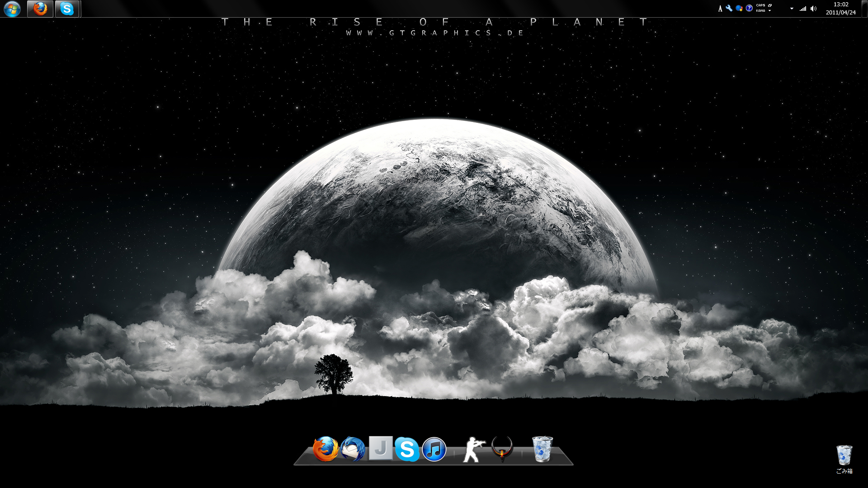The width and height of the screenshot is (868, 488).
Task: Open the dock's Recycle Bin
Action: (x=542, y=449)
